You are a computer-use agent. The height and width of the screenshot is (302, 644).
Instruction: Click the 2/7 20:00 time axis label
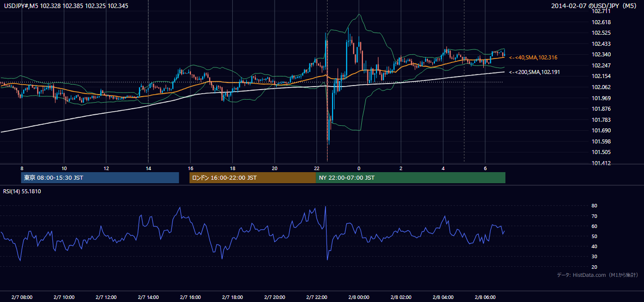(275, 297)
